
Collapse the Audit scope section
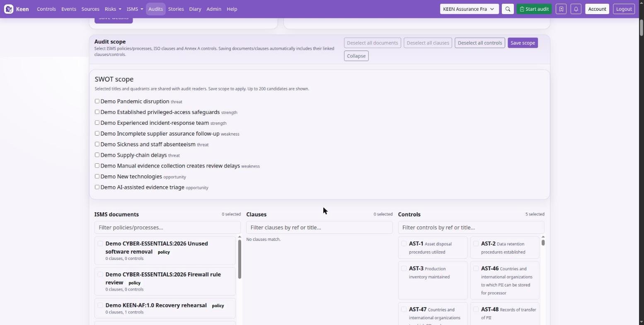pyautogui.click(x=356, y=56)
